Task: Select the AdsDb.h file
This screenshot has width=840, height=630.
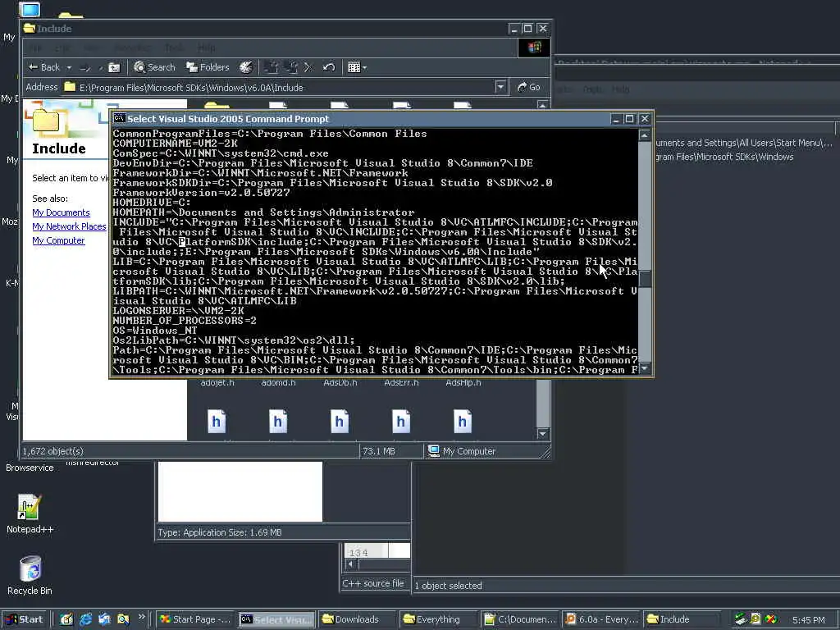Action: click(x=340, y=382)
